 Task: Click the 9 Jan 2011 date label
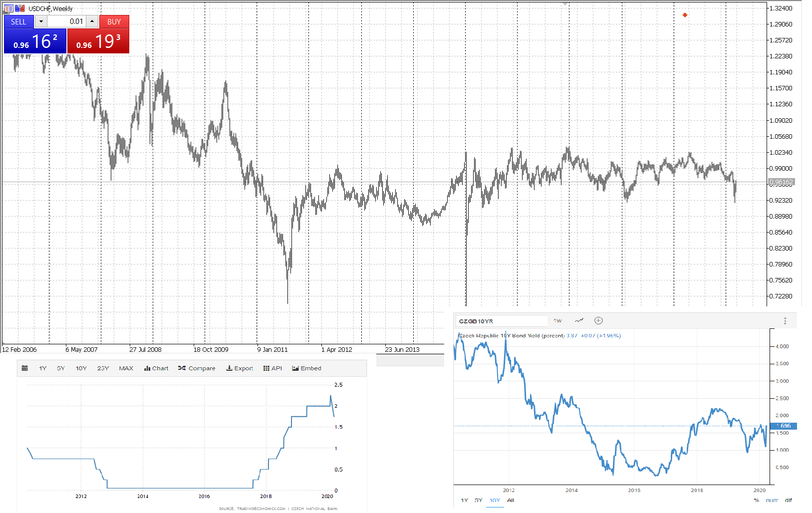pos(272,349)
